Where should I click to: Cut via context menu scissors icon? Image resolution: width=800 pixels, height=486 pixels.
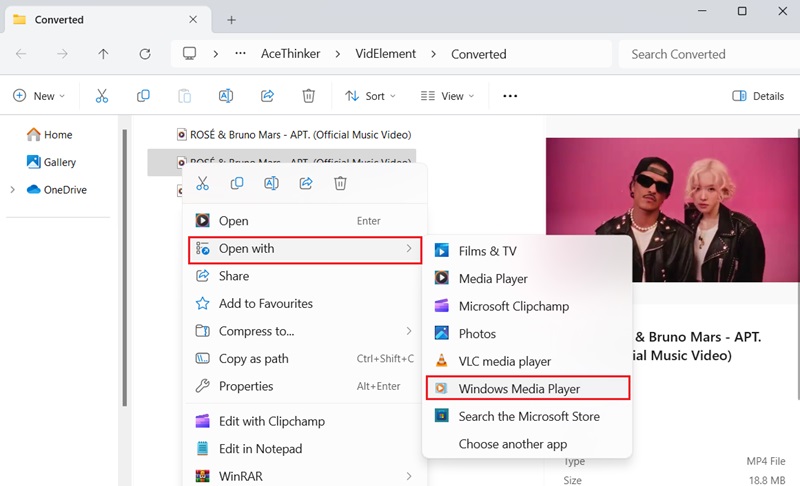203,183
